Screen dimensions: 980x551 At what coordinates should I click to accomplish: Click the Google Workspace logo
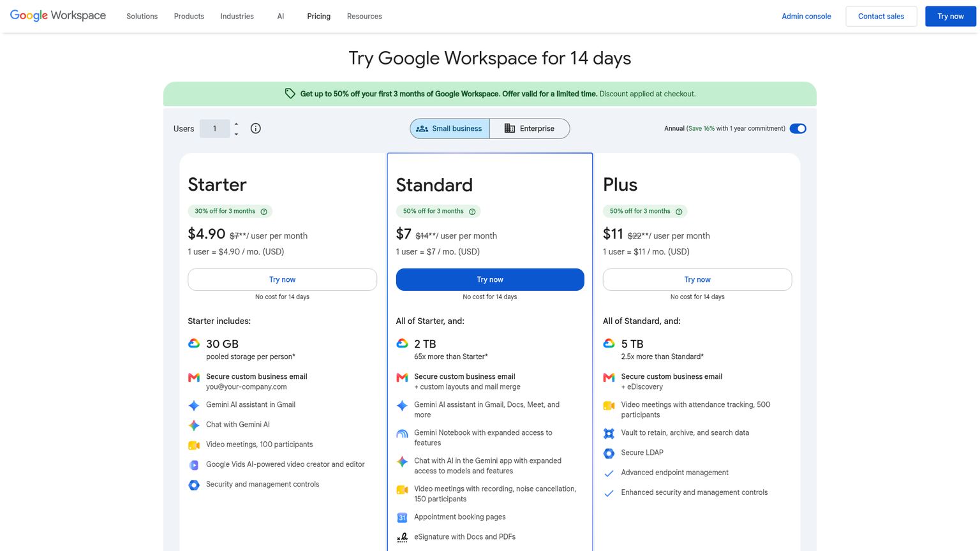tap(58, 15)
